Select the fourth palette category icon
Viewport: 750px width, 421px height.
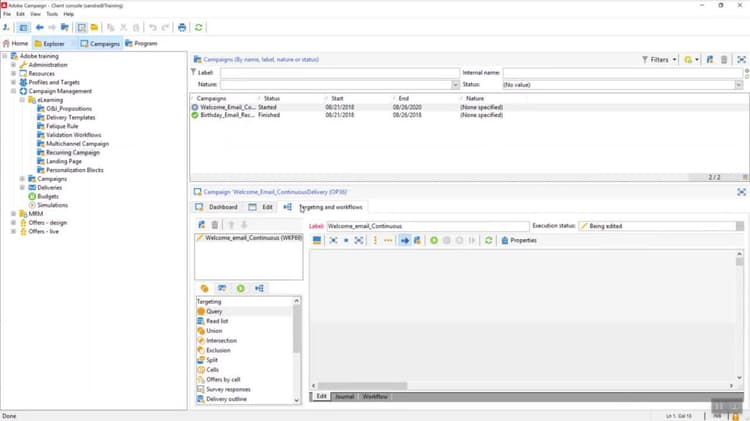pos(259,288)
